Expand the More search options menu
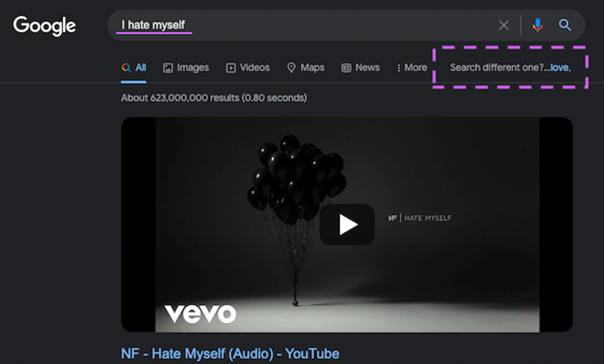 click(412, 68)
